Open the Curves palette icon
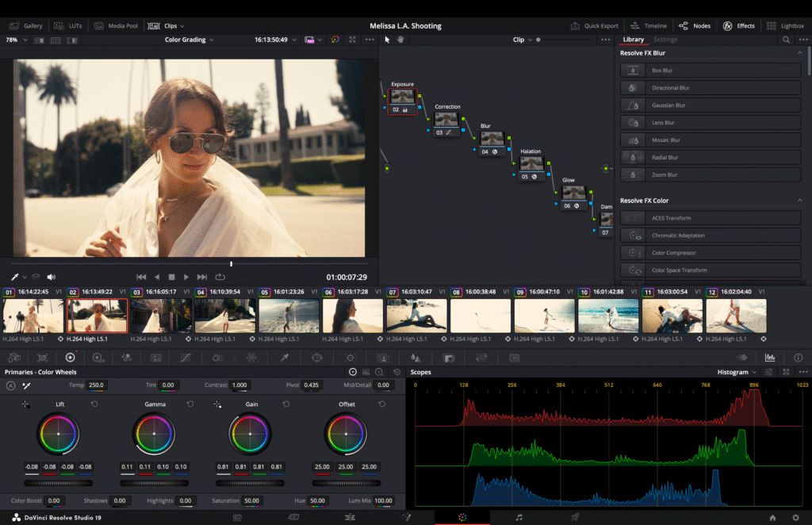 (x=186, y=358)
